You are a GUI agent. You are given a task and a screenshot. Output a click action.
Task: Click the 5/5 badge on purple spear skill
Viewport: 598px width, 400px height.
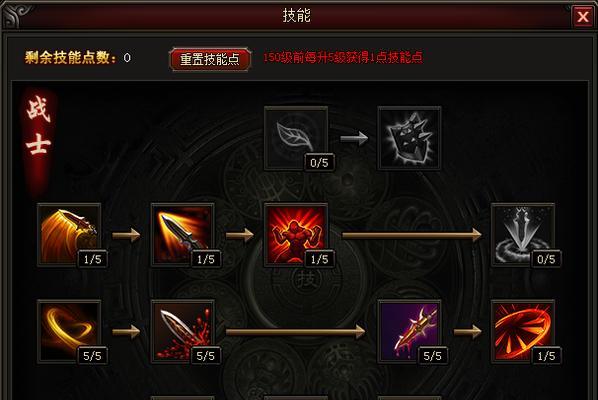point(432,356)
